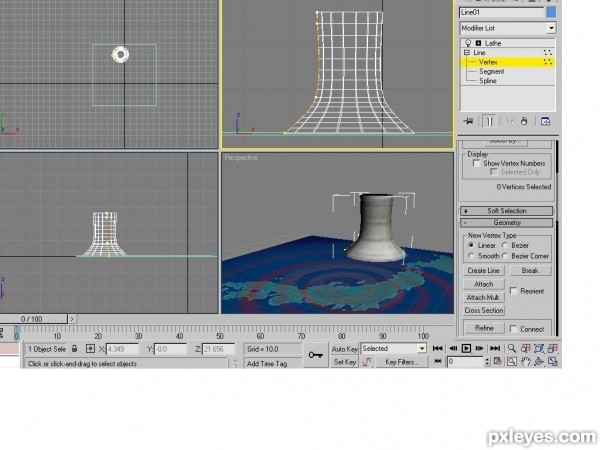Select Bezier Corner vertex type
Viewport: 600px width, 450px height.
505,256
